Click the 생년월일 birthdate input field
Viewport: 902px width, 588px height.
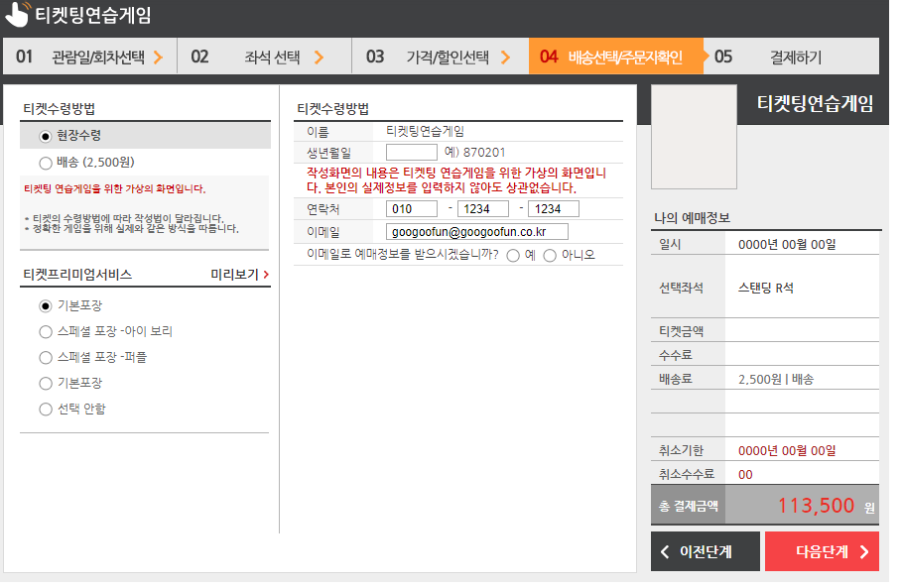[413, 152]
